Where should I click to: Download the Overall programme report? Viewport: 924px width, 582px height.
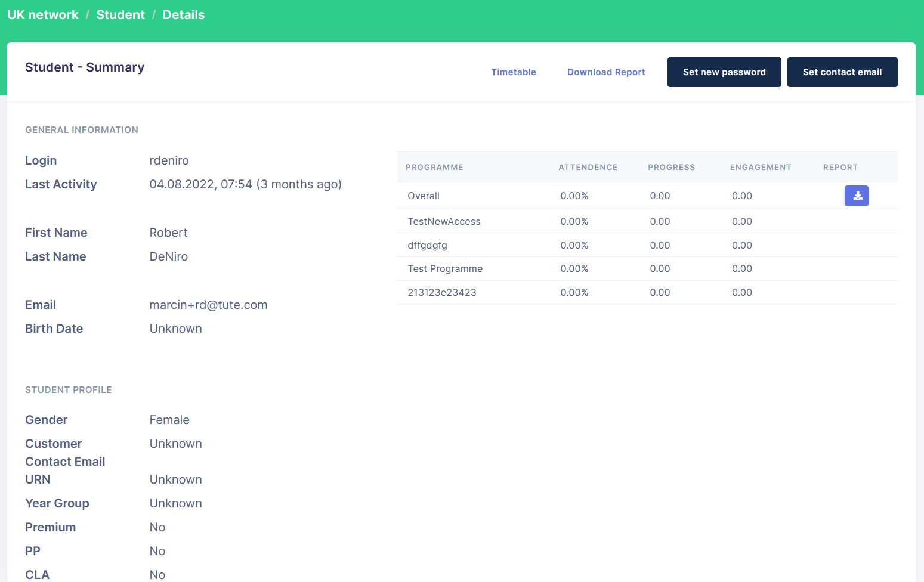pos(856,196)
